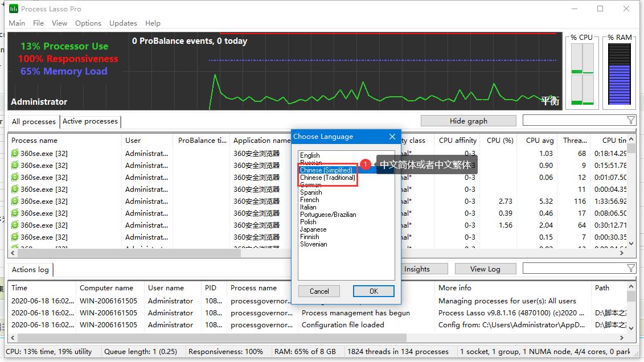Select Chinese (Traditional) language

tap(328, 178)
